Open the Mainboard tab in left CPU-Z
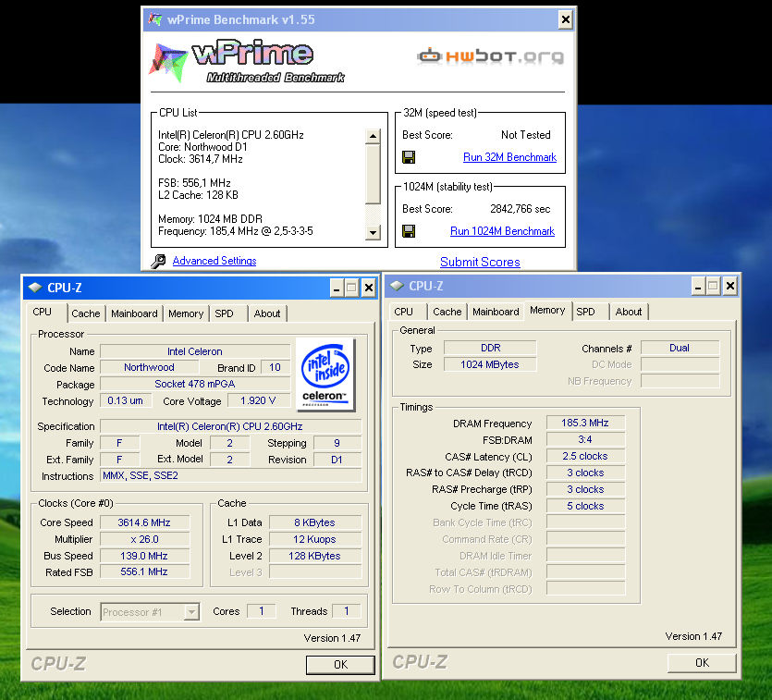This screenshot has height=700, width=772. tap(134, 313)
